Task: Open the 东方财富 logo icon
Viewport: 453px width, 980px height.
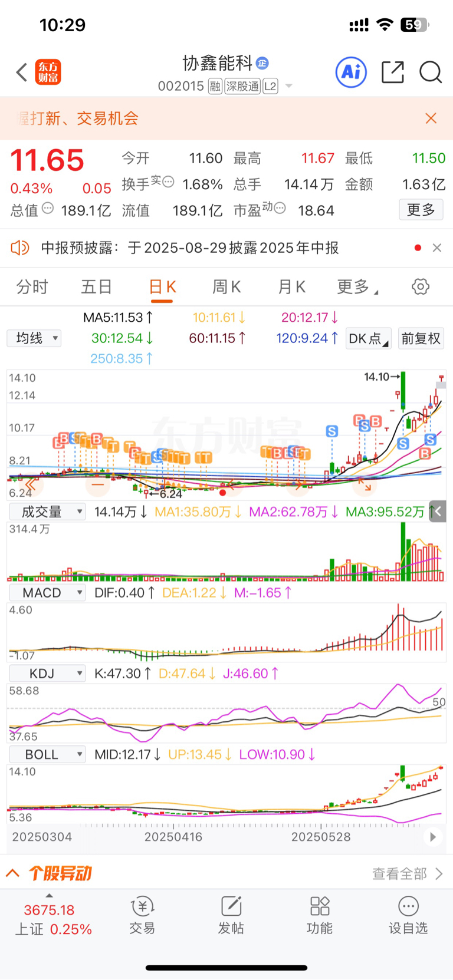Action: (x=48, y=72)
